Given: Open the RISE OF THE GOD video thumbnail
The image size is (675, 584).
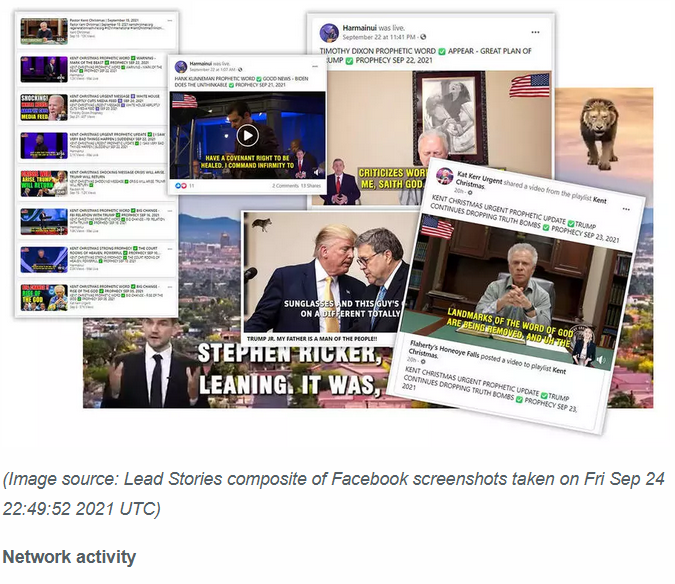Looking at the screenshot, I should click(x=44, y=297).
